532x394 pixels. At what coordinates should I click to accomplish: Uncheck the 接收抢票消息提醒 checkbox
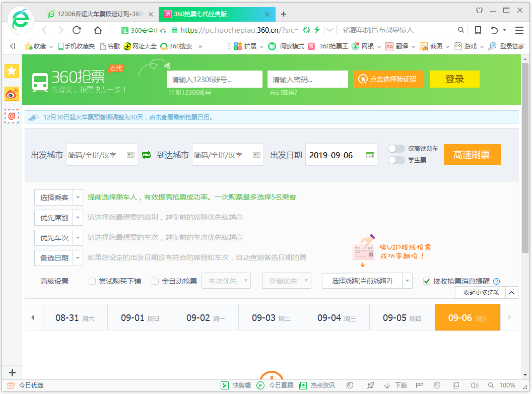[x=427, y=281]
